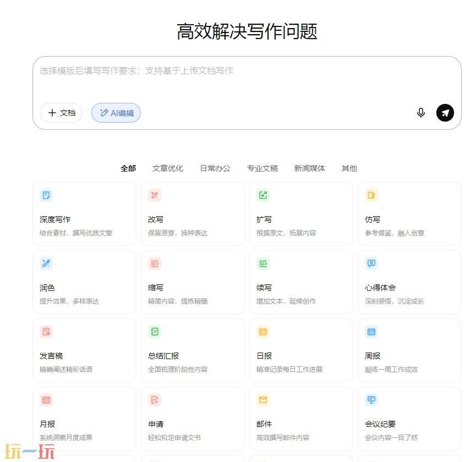This screenshot has height=462, width=476.
Task: Choose the 扩写 template title
Action: pyautogui.click(x=264, y=219)
